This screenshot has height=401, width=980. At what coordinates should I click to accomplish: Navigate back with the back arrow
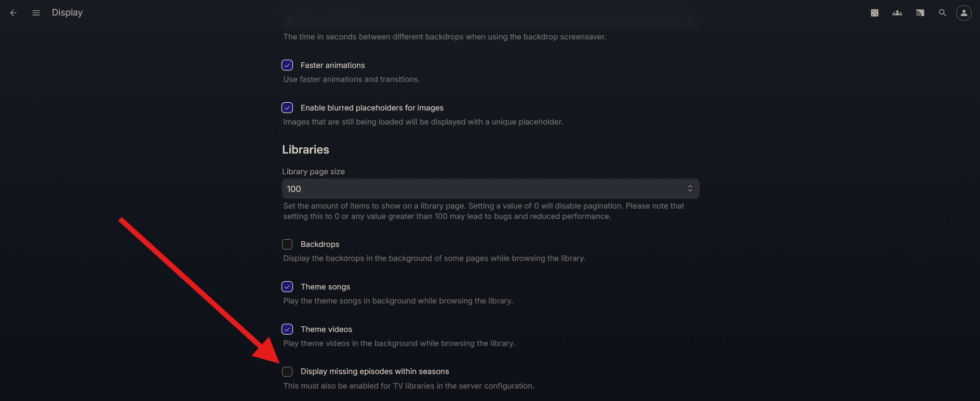click(13, 12)
